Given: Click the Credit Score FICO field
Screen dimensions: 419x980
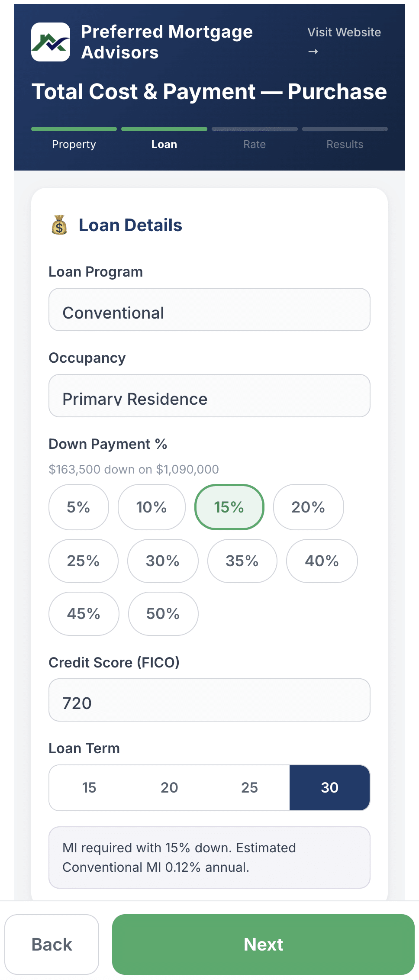Looking at the screenshot, I should [x=209, y=700].
